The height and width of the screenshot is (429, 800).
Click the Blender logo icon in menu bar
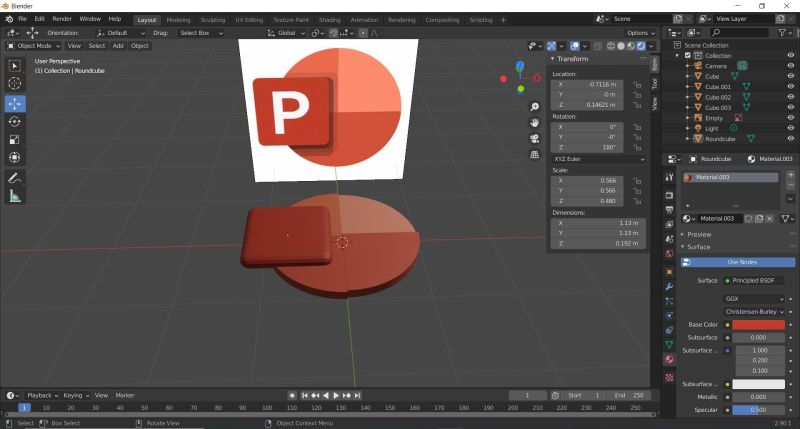[x=9, y=19]
